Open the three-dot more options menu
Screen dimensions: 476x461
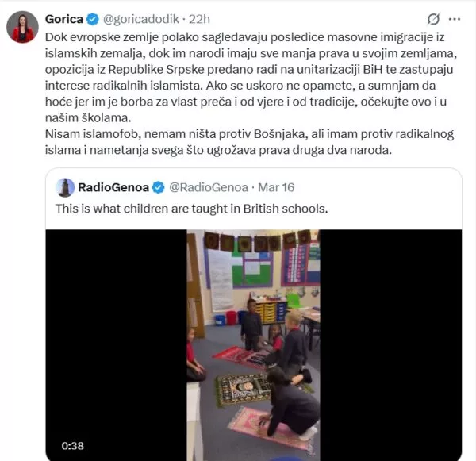click(455, 19)
